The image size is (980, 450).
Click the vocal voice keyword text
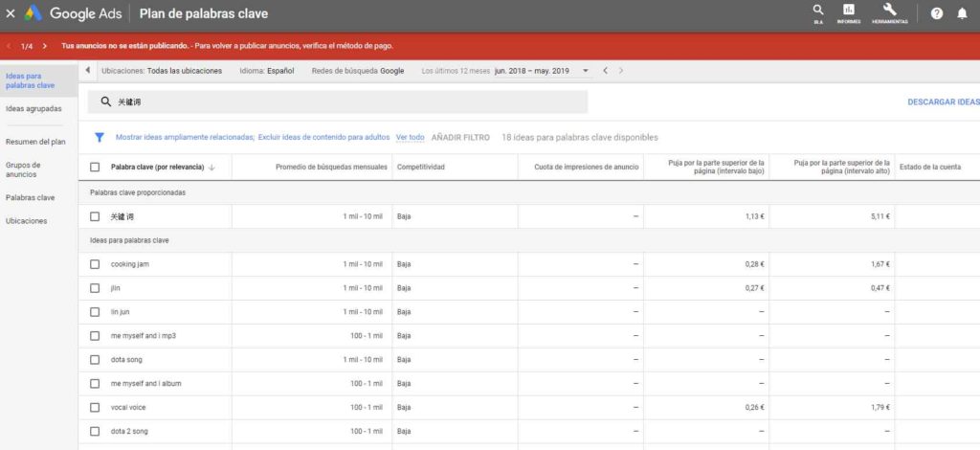[127, 408]
